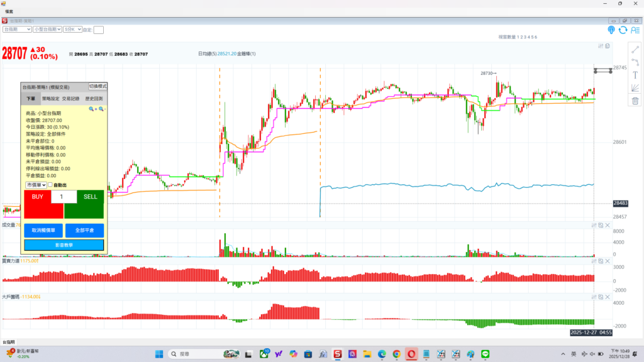Click the blue refresh icon
Image resolution: width=644 pixels, height=362 pixels.
tap(623, 30)
